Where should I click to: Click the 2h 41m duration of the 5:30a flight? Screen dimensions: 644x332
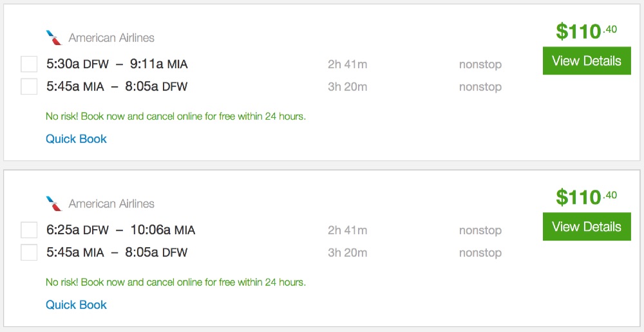point(347,64)
